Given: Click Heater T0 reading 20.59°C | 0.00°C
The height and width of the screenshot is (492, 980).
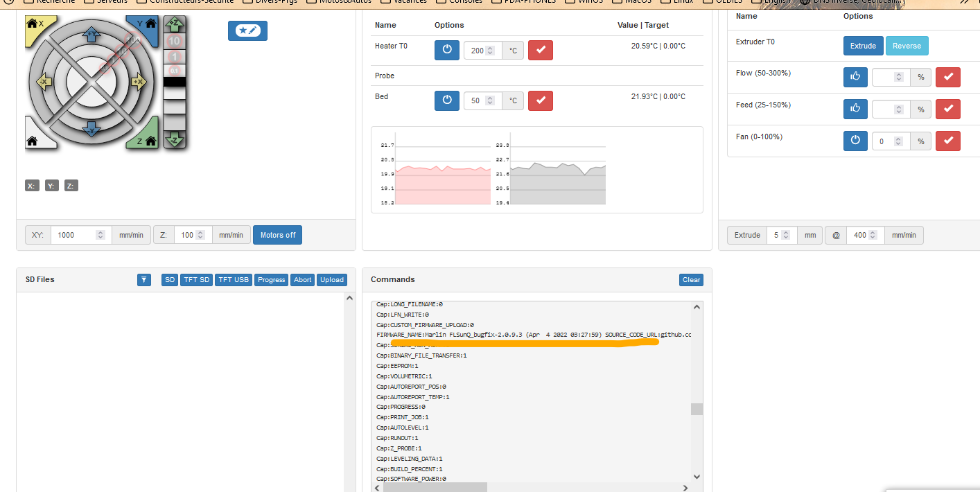Looking at the screenshot, I should tap(658, 46).
